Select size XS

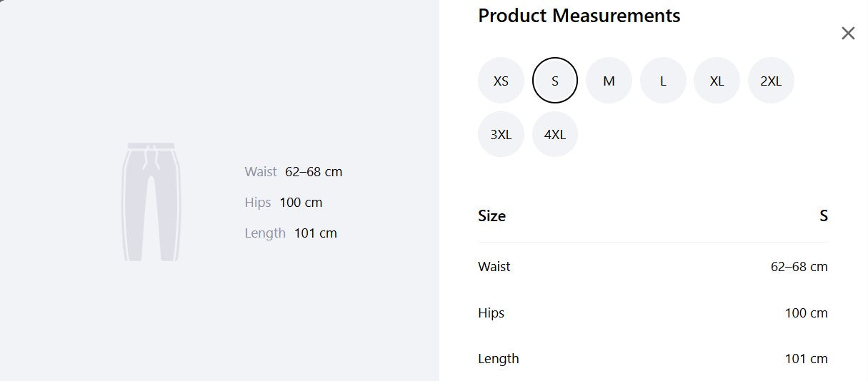[x=501, y=81]
